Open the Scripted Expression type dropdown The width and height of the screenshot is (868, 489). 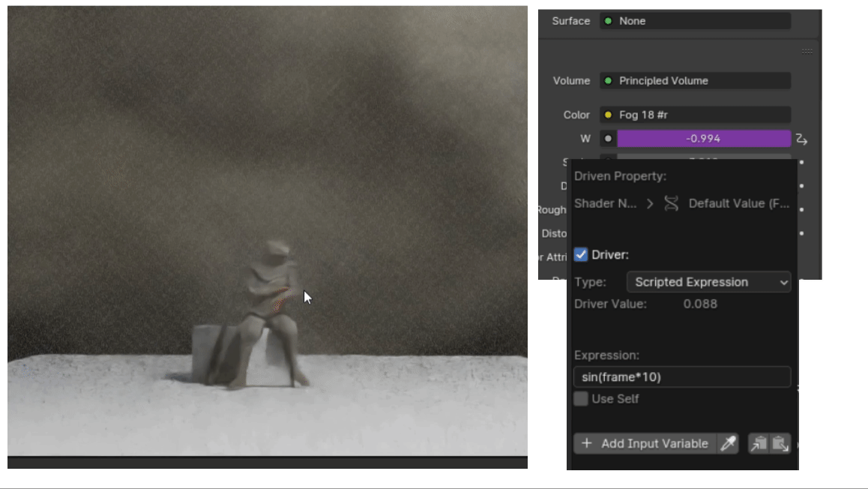tap(708, 282)
